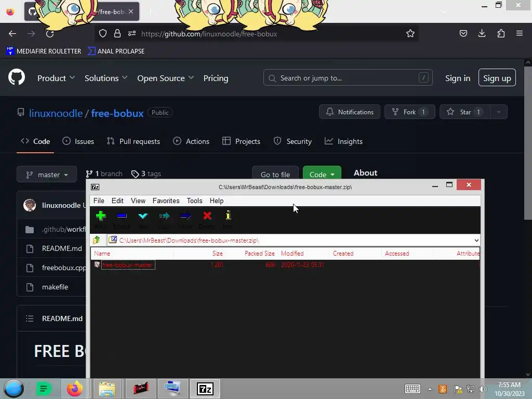Open the Pricing link on GitHub
The image size is (532, 399).
(x=216, y=78)
